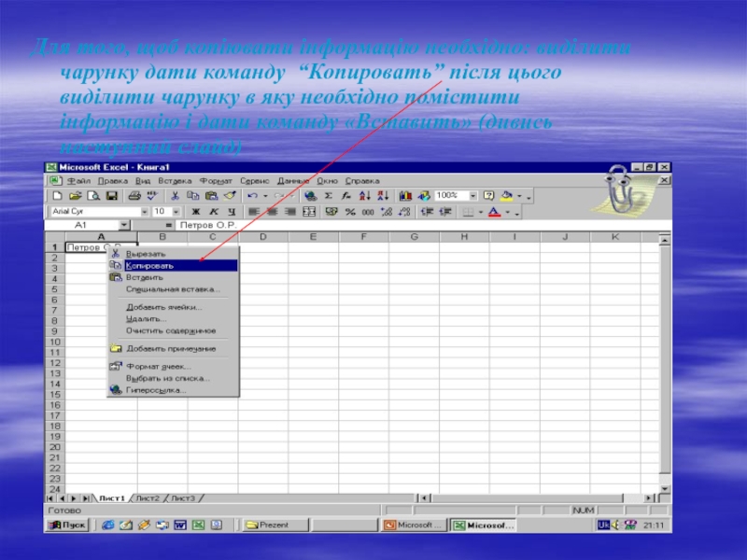Image resolution: width=747 pixels, height=560 pixels.
Task: Click the Percent Style icon
Action: 350,212
